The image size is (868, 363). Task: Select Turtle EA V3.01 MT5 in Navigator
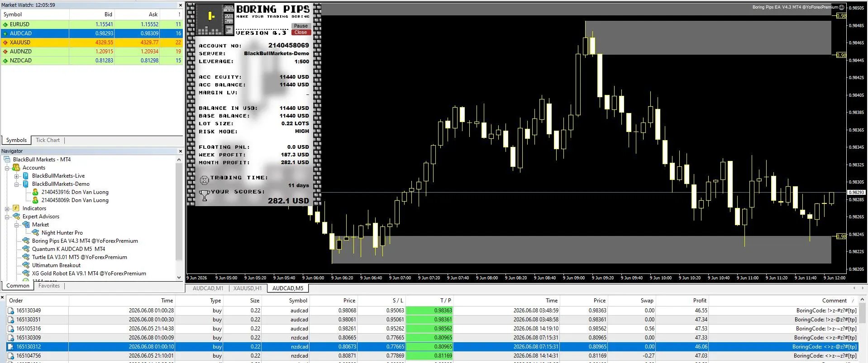(x=80, y=257)
